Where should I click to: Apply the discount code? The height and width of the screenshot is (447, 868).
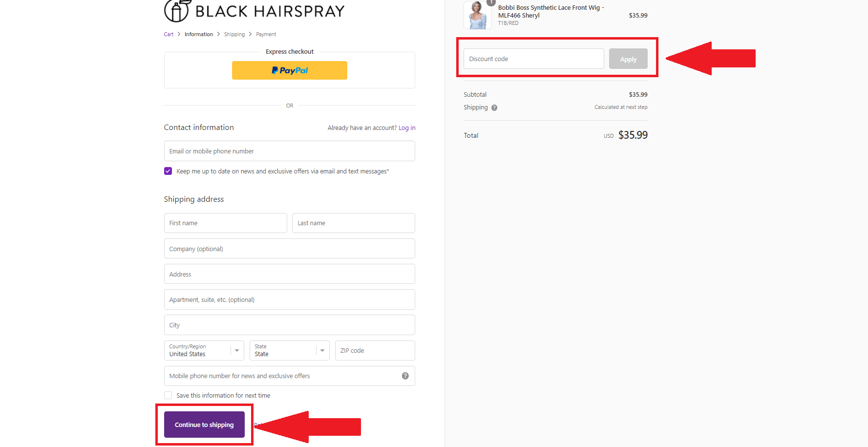[628, 59]
